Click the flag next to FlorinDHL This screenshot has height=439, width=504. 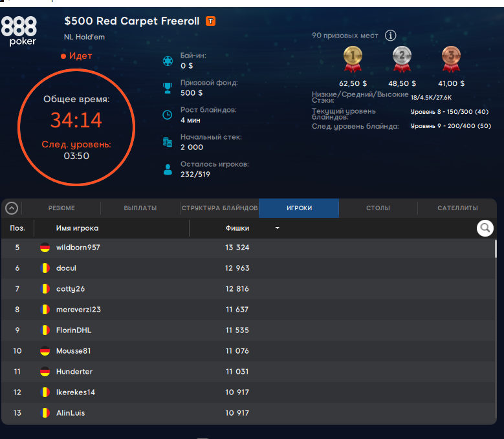point(45,330)
